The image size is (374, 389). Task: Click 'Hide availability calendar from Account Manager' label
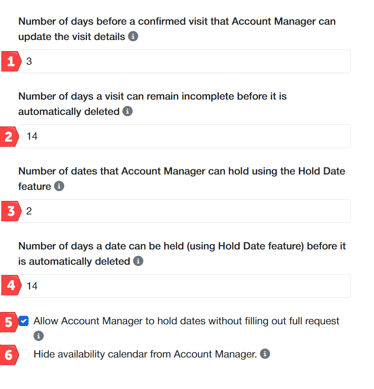pyautogui.click(x=145, y=354)
